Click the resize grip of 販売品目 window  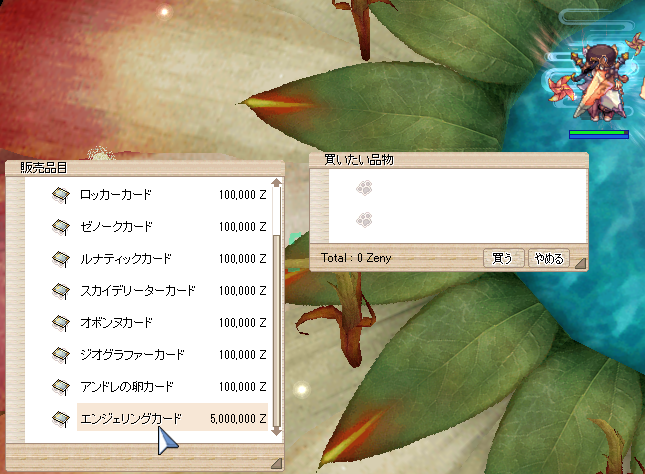click(276, 463)
